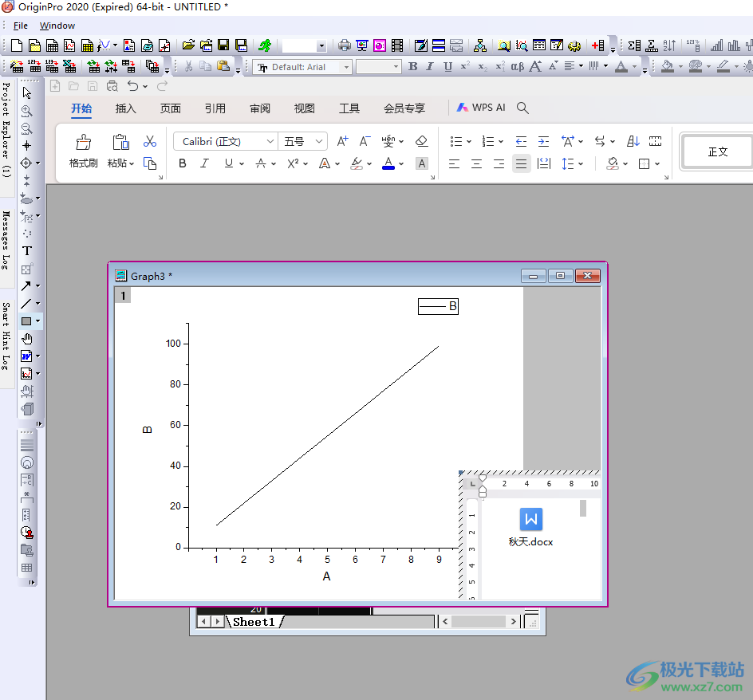Open the 五号 font size dropdown
Screen dimensions: 753x700
point(319,142)
